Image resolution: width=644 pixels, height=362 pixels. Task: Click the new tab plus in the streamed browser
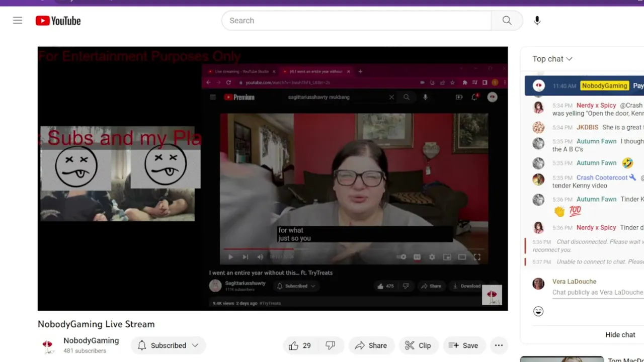360,71
